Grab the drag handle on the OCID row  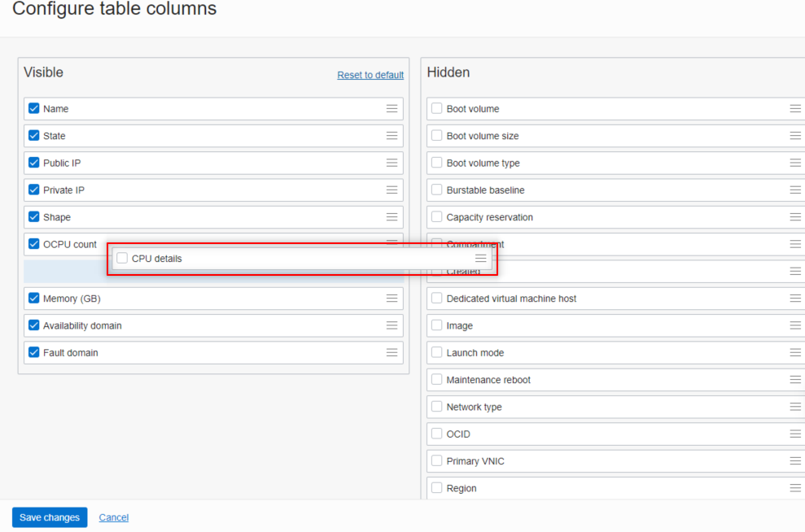(795, 434)
